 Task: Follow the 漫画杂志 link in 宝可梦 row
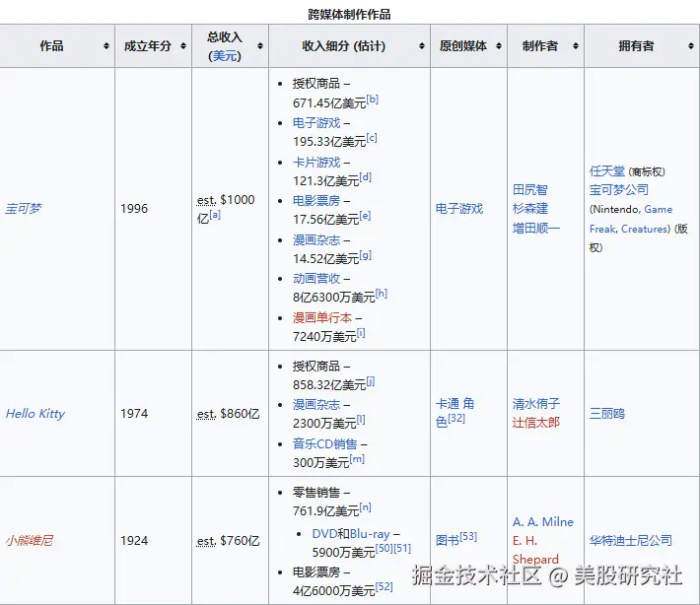pos(316,240)
